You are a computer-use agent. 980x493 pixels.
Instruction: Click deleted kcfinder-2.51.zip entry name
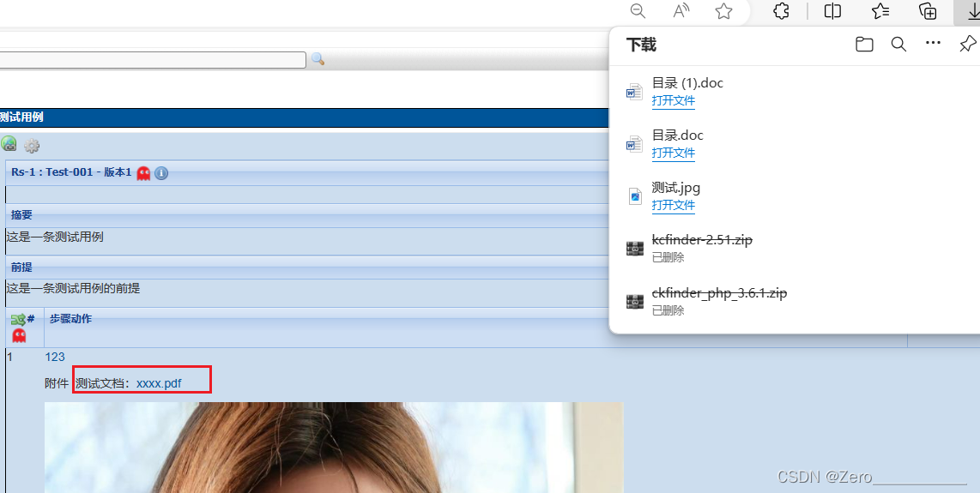tap(702, 239)
